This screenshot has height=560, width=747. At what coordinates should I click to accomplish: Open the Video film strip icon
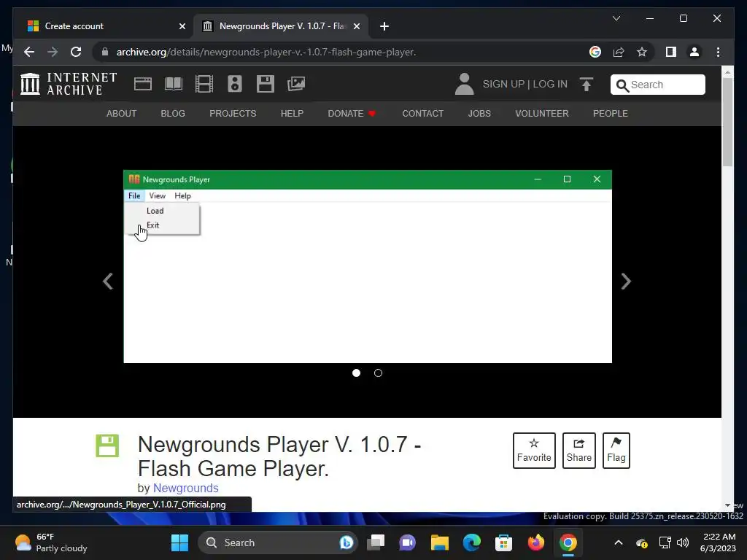[x=204, y=84]
